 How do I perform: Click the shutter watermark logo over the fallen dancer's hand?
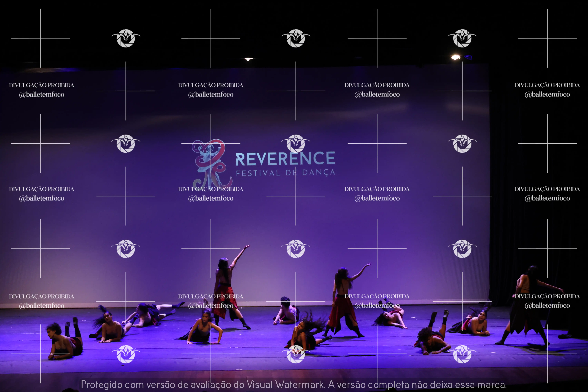tap(296, 354)
